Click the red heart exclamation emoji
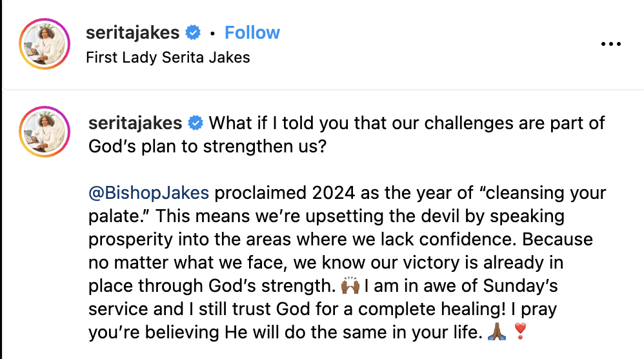Viewport: 644px width, 359px height. [519, 333]
